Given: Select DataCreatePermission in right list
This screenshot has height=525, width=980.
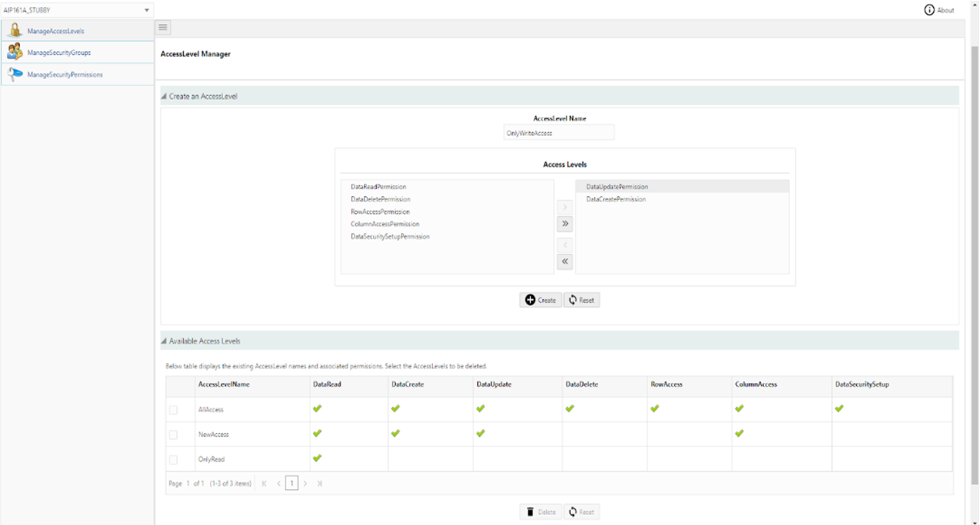Looking at the screenshot, I should (x=682, y=199).
